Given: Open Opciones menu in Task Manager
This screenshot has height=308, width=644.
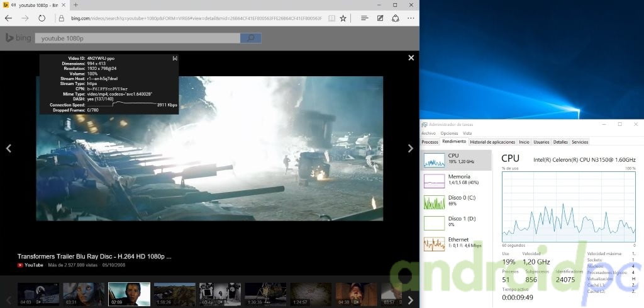Looking at the screenshot, I should 449,134.
